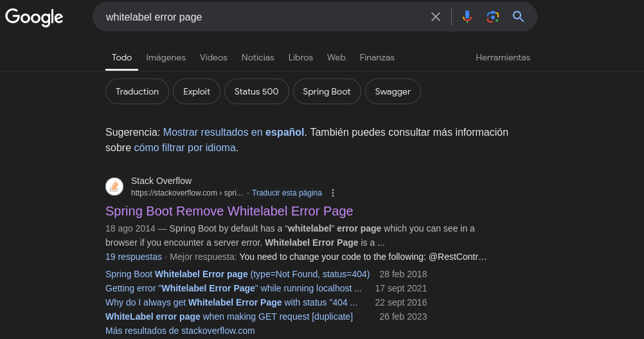This screenshot has height=339, width=644.
Task: Click the date 22 sept 2016
Action: coord(401,302)
